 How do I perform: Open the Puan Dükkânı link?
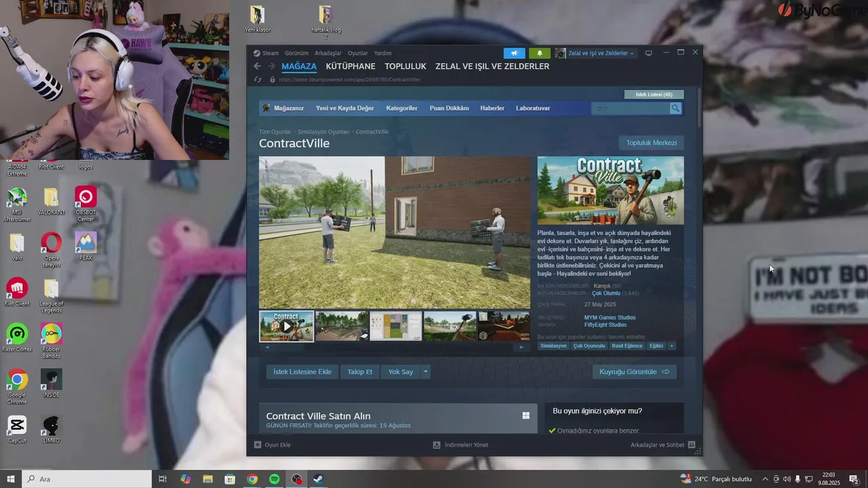point(449,108)
